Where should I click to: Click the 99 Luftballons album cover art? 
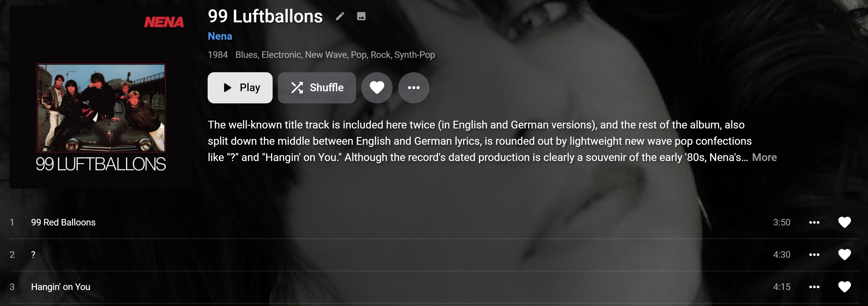click(101, 97)
